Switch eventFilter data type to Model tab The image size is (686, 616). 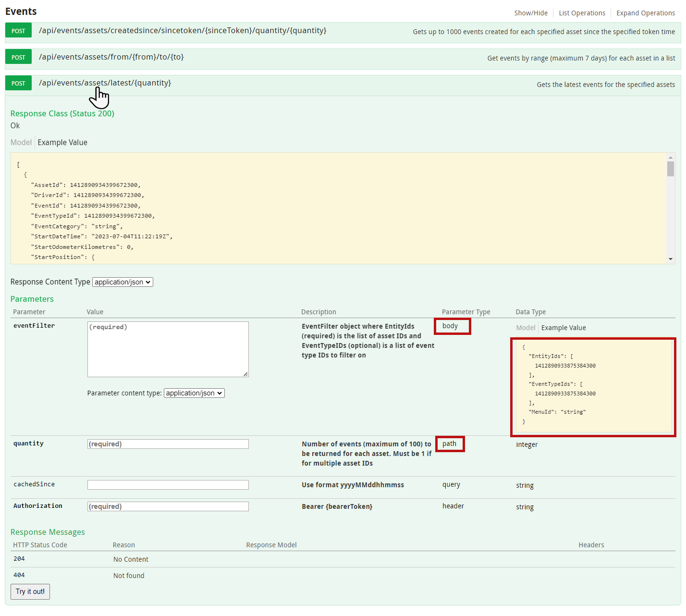[526, 328]
